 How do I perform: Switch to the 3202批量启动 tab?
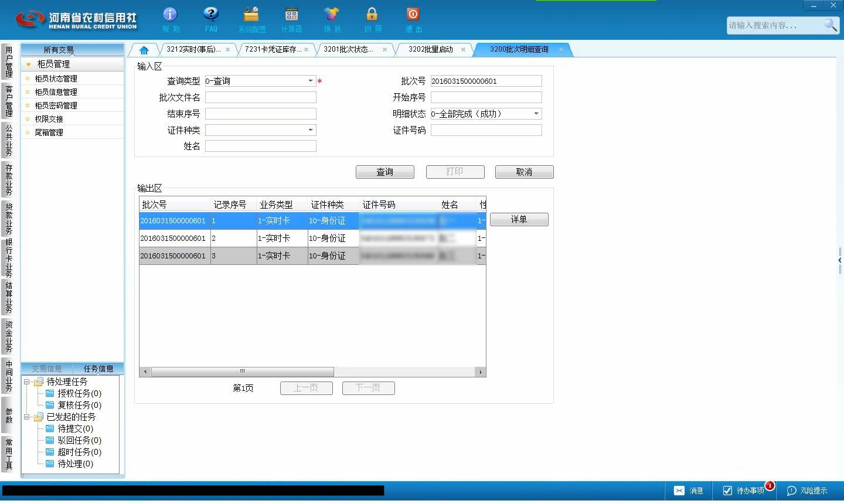pos(431,50)
